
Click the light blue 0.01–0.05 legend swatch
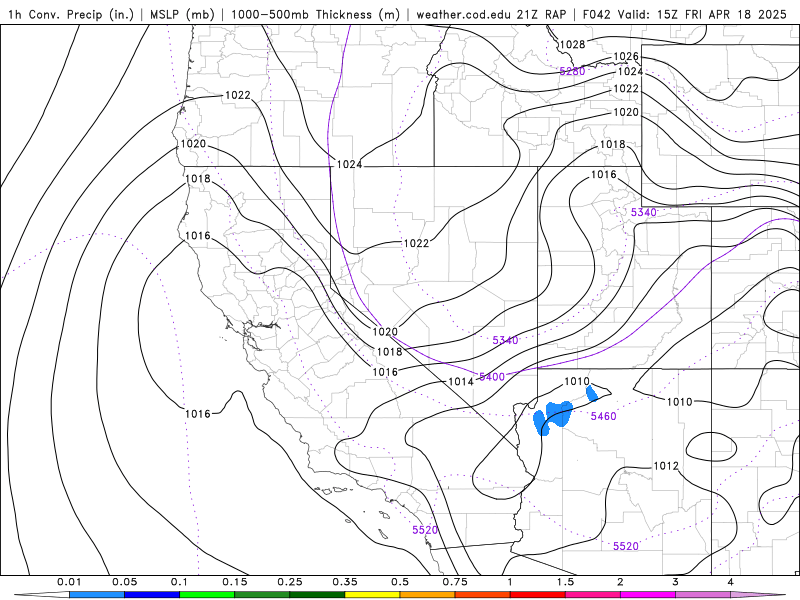(x=96, y=595)
